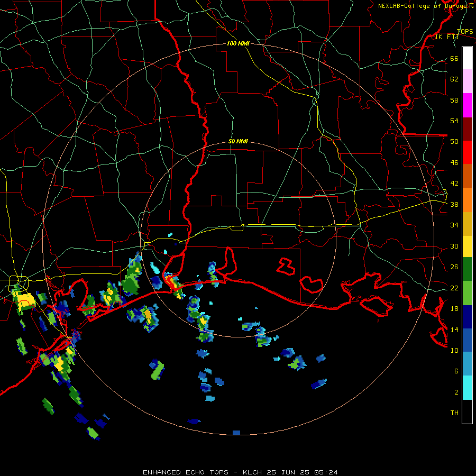Select the bright orange legend color band
Viewport: 476px width, 476px height.
[467, 200]
